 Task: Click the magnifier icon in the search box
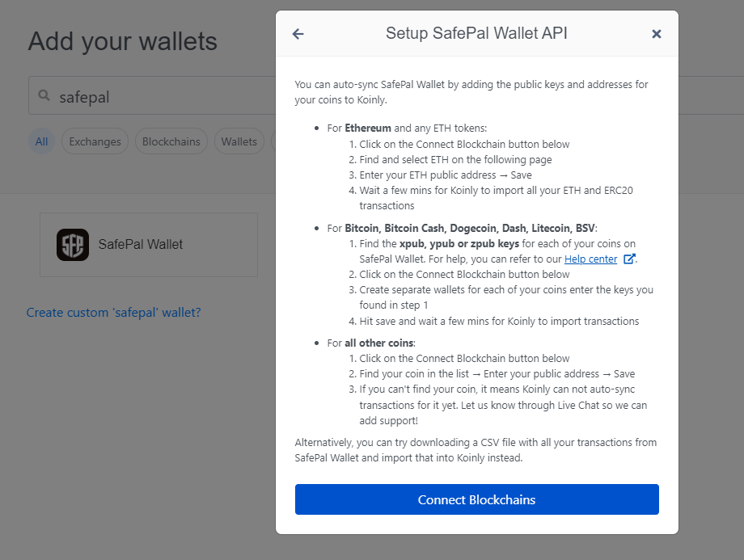click(x=44, y=95)
